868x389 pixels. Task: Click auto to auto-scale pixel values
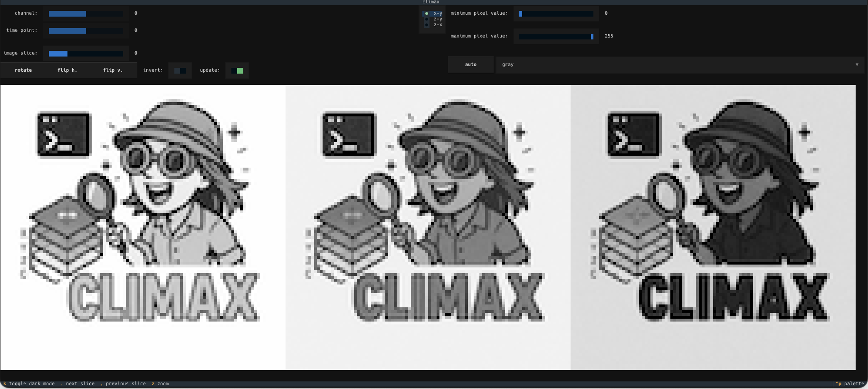(470, 65)
